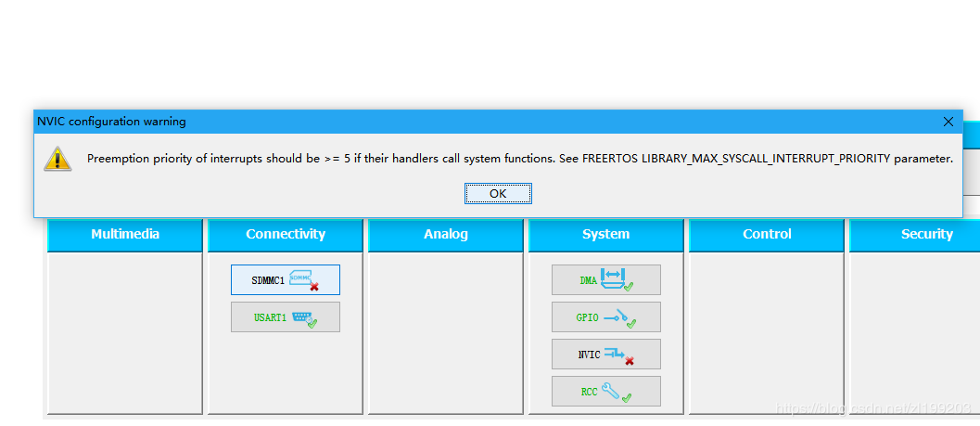980x426 pixels.
Task: Open the GPIO configuration button
Action: pyautogui.click(x=605, y=317)
